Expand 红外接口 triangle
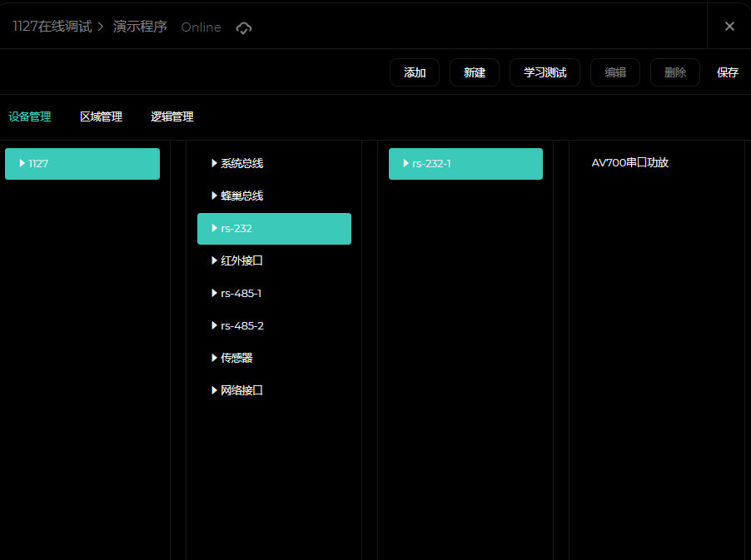 pos(214,260)
